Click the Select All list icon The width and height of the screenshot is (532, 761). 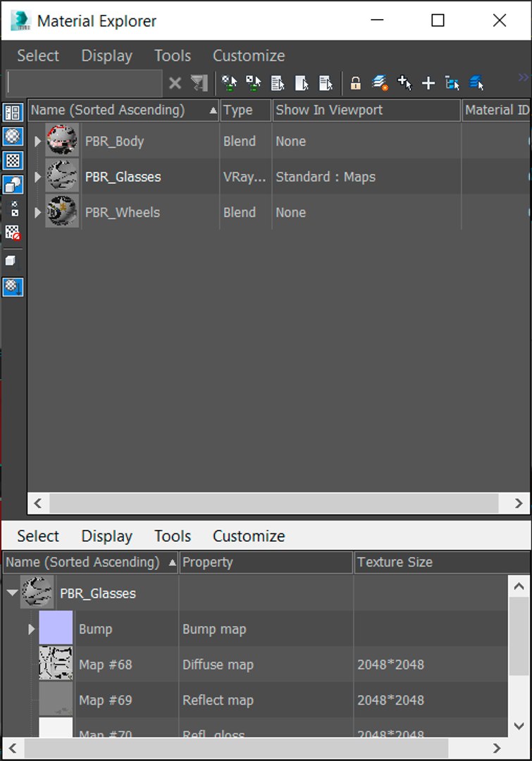pos(278,83)
